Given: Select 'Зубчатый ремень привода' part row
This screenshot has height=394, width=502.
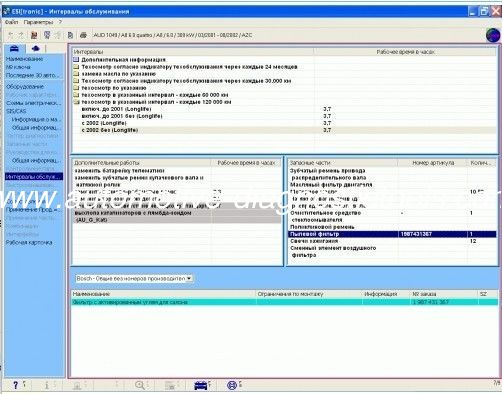Looking at the screenshot, I should (392, 174).
